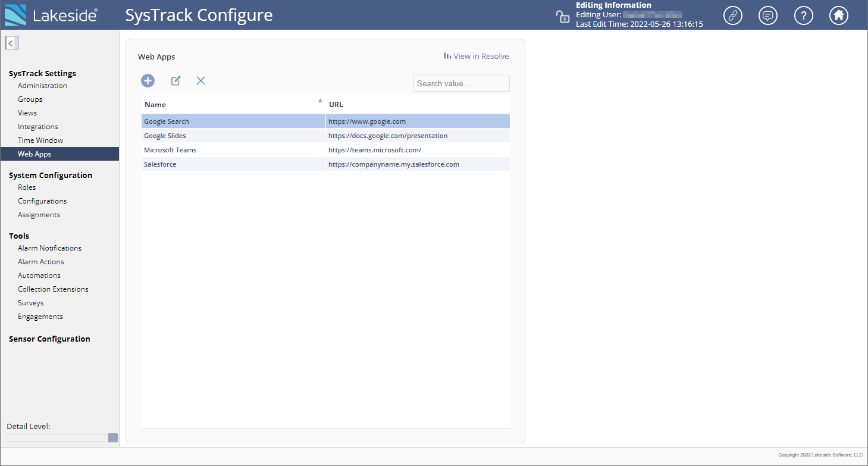Click the add web app plus icon
Image resolution: width=868 pixels, height=466 pixels.
148,81
